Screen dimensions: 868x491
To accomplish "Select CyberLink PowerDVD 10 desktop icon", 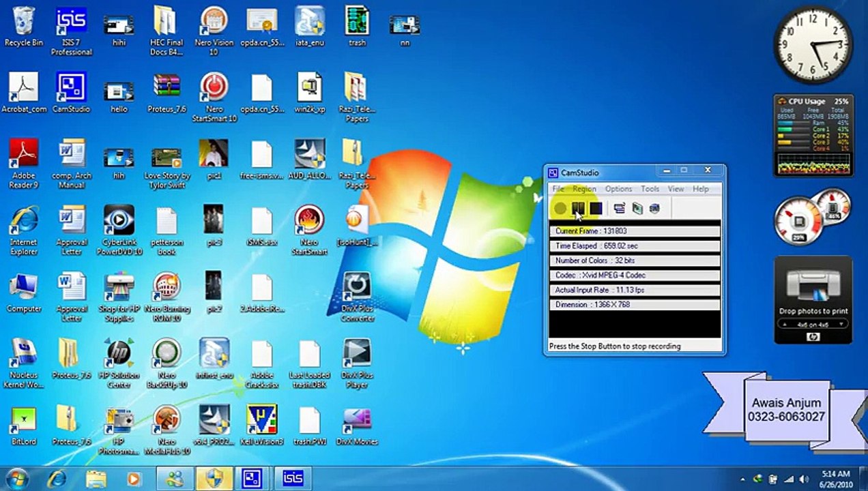I will [119, 230].
